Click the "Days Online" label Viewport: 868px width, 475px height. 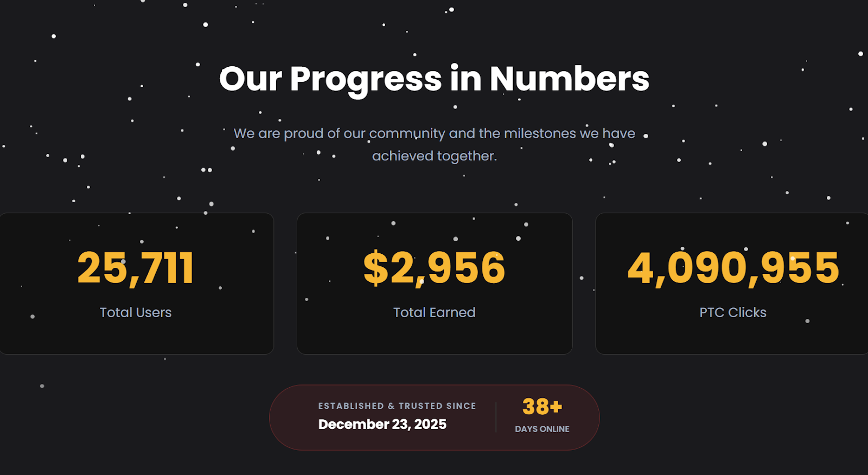point(542,429)
